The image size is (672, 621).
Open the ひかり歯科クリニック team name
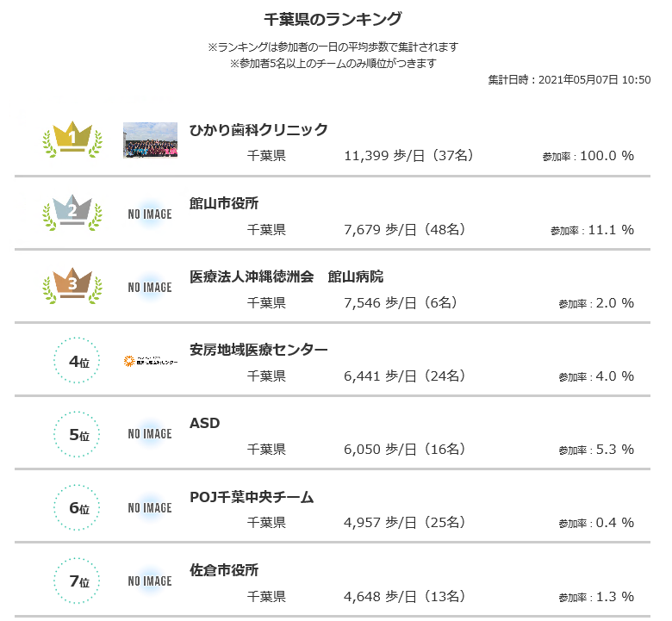258,129
